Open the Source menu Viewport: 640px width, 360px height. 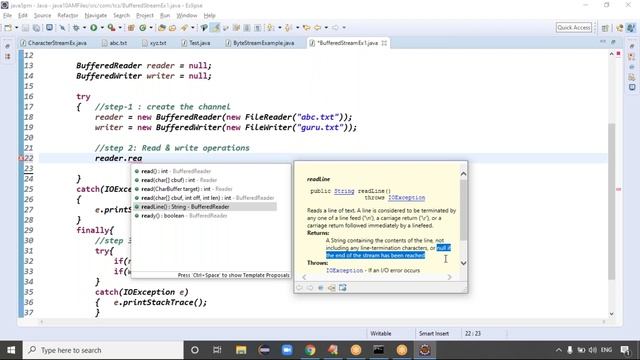point(42,16)
